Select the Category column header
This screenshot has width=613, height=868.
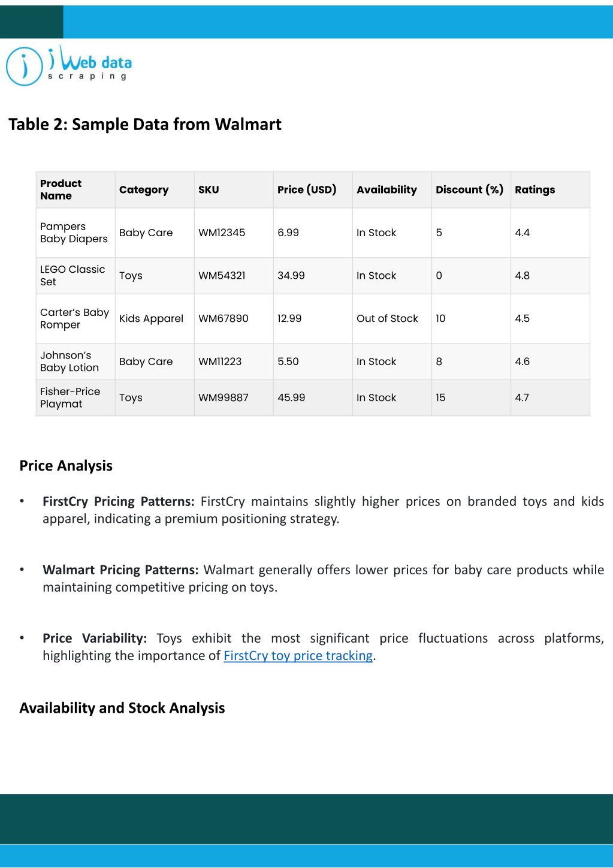pyautogui.click(x=144, y=189)
